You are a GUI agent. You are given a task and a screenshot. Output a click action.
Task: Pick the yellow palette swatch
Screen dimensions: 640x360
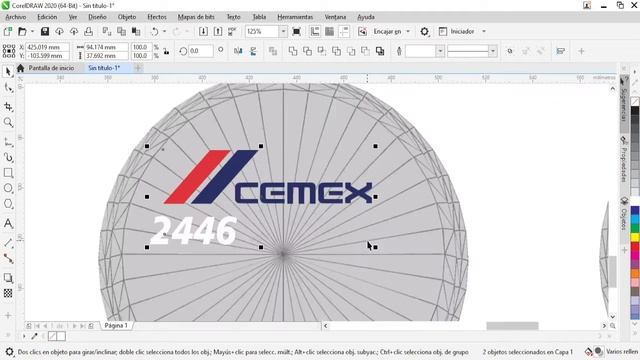pos(635,237)
